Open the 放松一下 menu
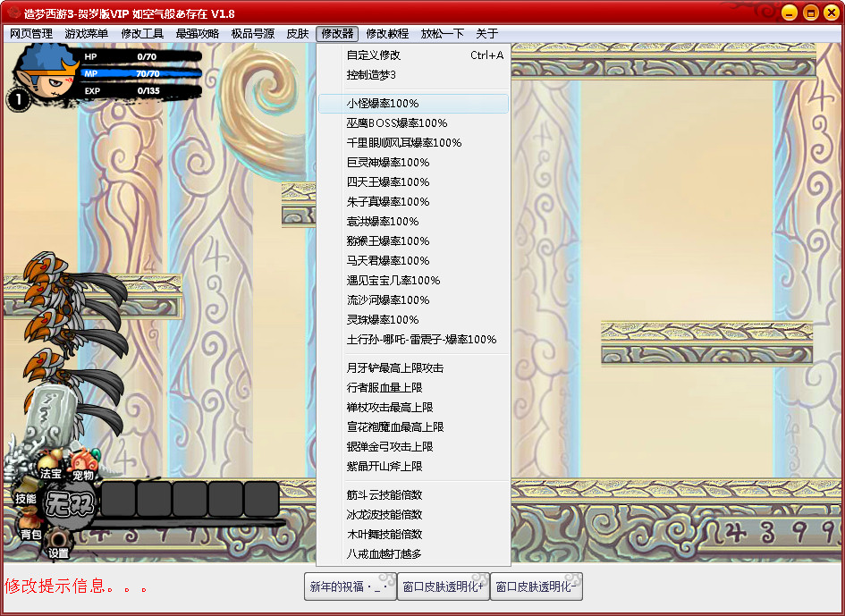This screenshot has height=616, width=845. pyautogui.click(x=442, y=34)
